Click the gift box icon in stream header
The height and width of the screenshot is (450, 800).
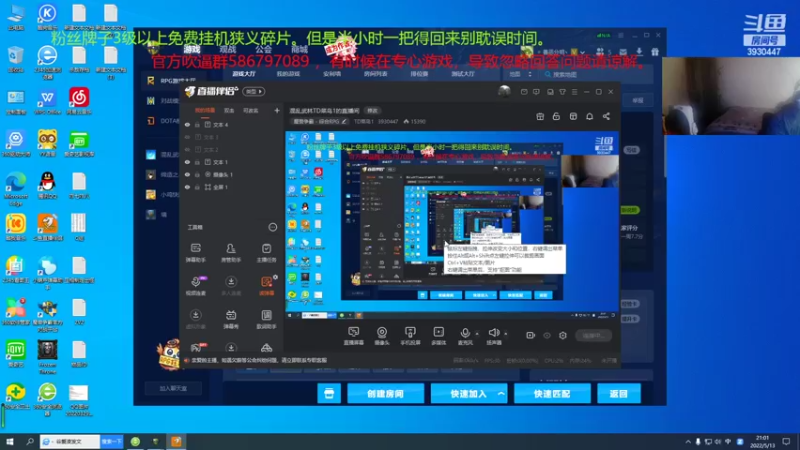tap(540, 116)
